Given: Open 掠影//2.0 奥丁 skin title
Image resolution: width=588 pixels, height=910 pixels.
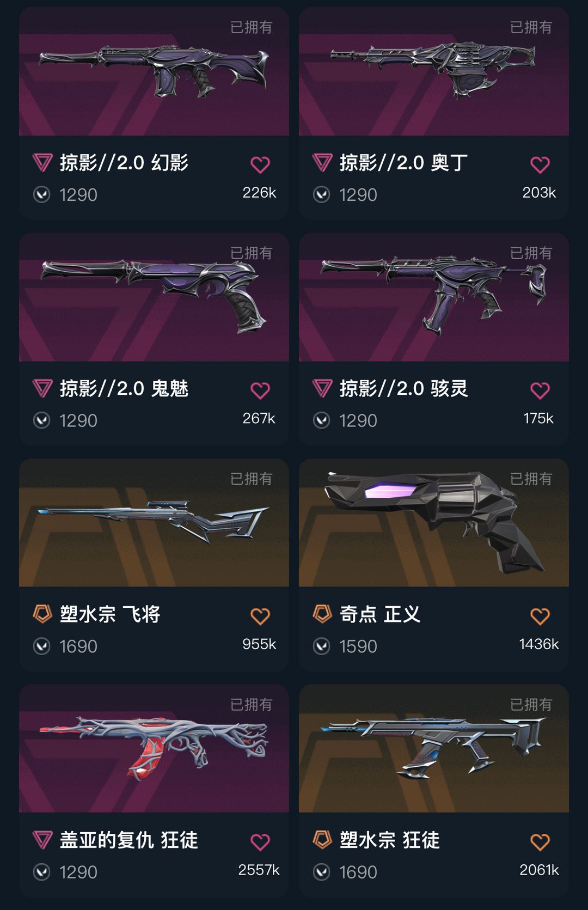Looking at the screenshot, I should tap(403, 162).
